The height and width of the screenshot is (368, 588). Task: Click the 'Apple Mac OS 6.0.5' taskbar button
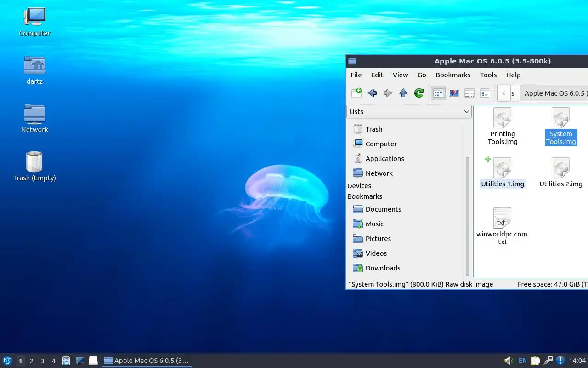pyautogui.click(x=147, y=361)
